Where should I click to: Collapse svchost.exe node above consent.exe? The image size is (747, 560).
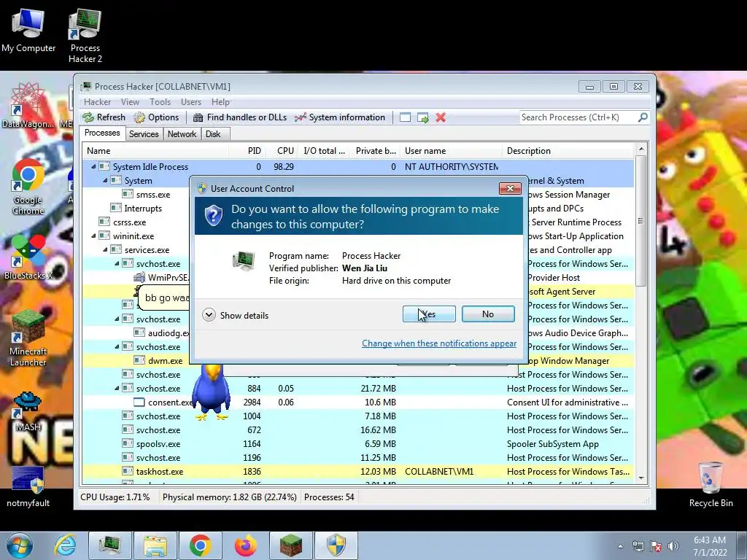click(117, 388)
